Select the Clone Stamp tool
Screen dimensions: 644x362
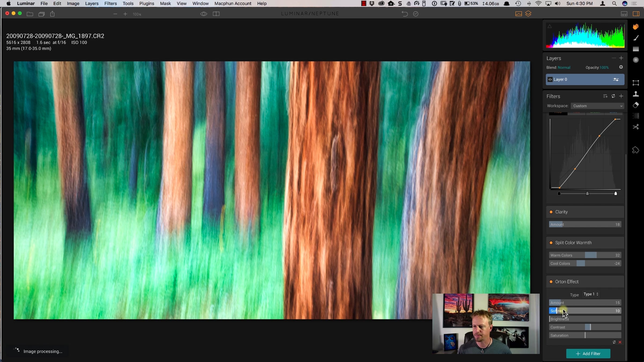[636, 94]
